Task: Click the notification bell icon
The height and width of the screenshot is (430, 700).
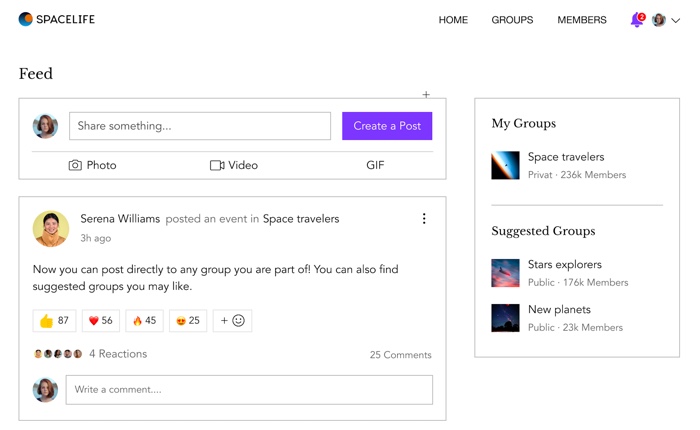Action: pos(636,21)
